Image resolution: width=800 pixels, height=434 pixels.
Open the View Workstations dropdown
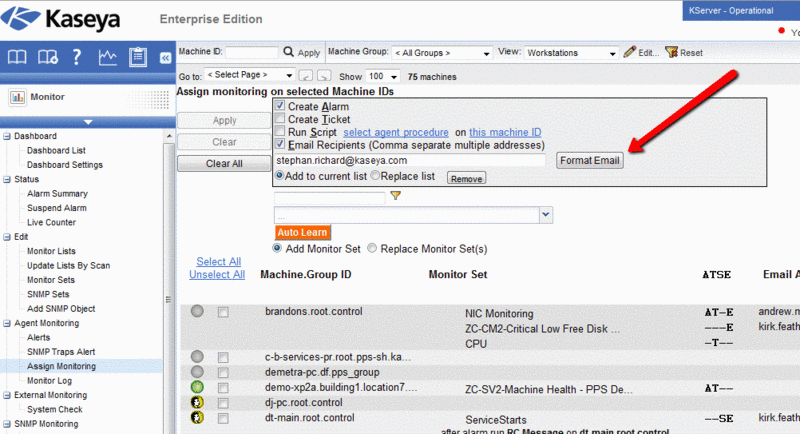[x=569, y=52]
